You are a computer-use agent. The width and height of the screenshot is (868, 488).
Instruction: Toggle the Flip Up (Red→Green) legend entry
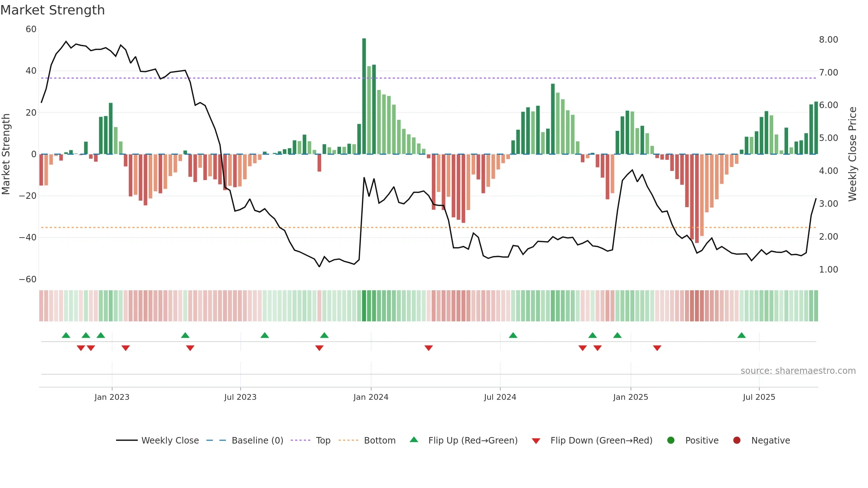coord(464,440)
